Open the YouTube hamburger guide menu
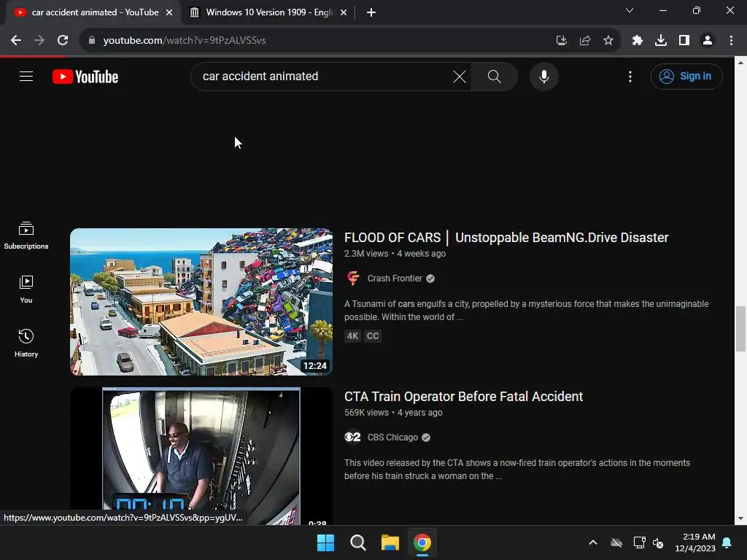 [26, 76]
